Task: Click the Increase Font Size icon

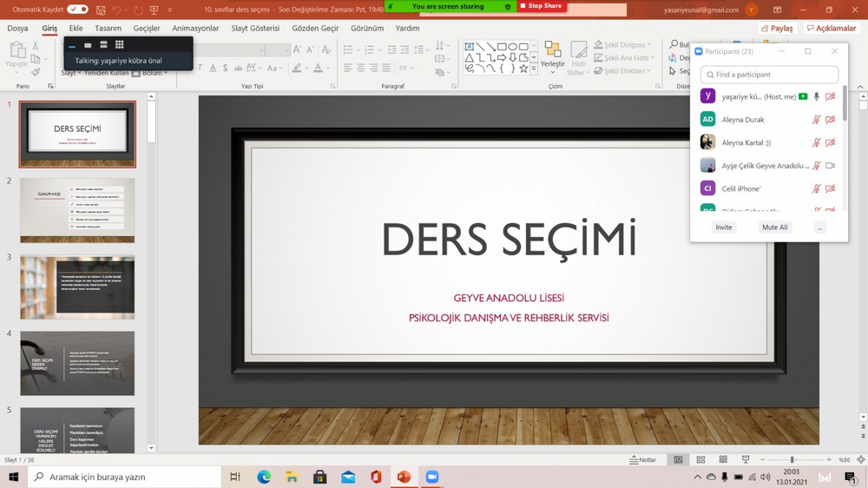Action: point(297,49)
